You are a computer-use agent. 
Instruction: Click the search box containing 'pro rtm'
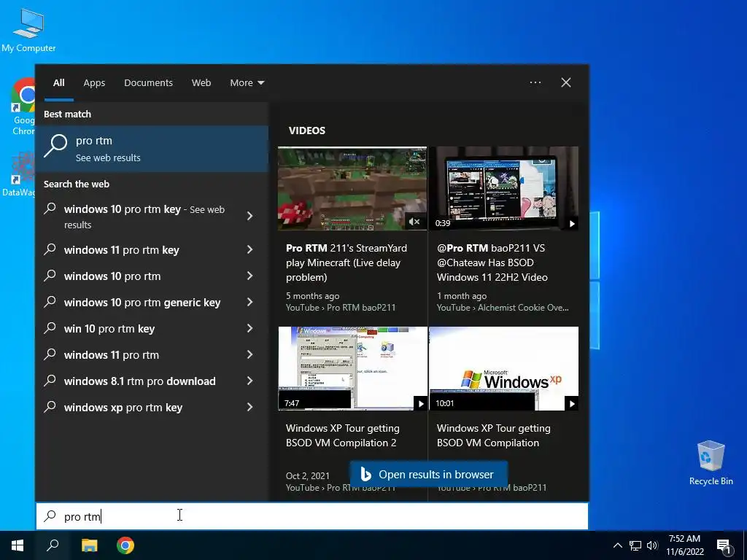coord(312,516)
